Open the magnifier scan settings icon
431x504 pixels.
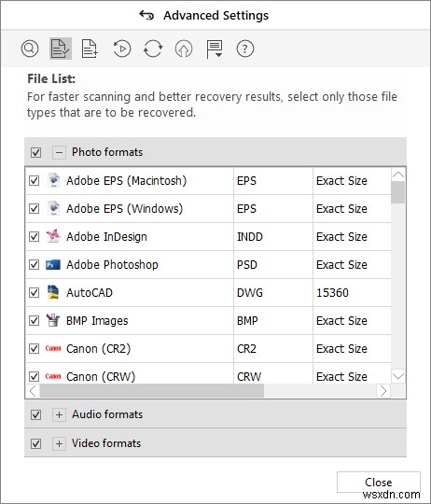(30, 49)
